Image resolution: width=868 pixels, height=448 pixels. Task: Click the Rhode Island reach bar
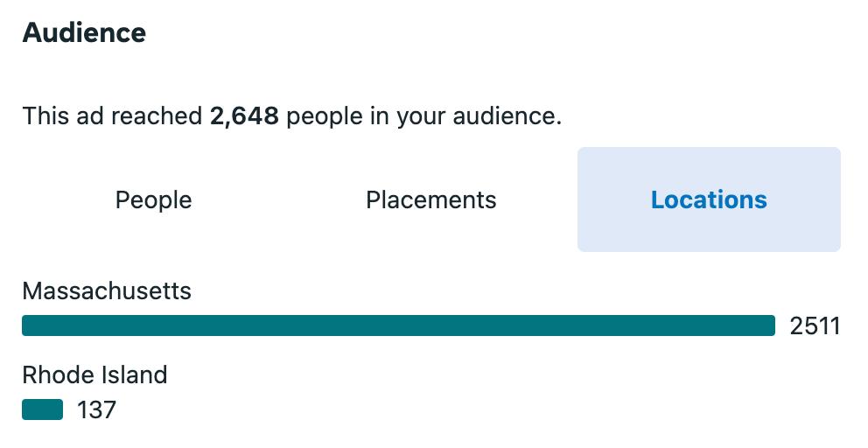tap(42, 409)
